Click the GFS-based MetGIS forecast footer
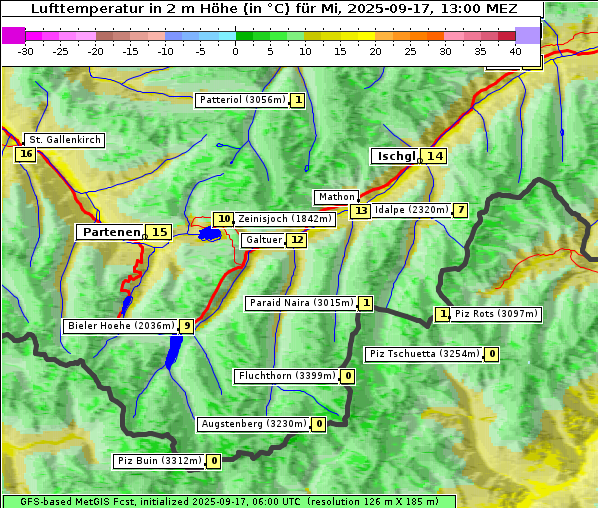Screen dimensions: 598x508 coord(229,502)
